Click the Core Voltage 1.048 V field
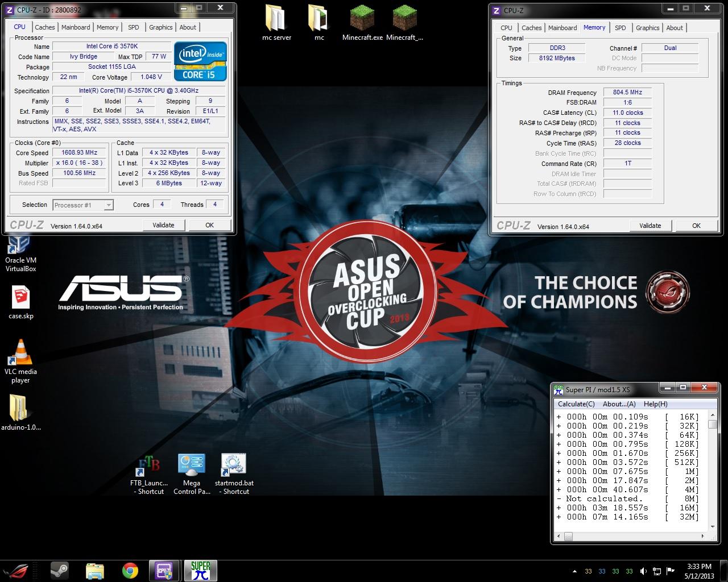 (151, 77)
